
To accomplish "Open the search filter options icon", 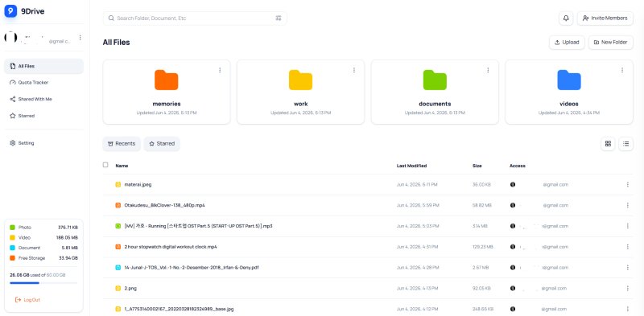I will [279, 18].
